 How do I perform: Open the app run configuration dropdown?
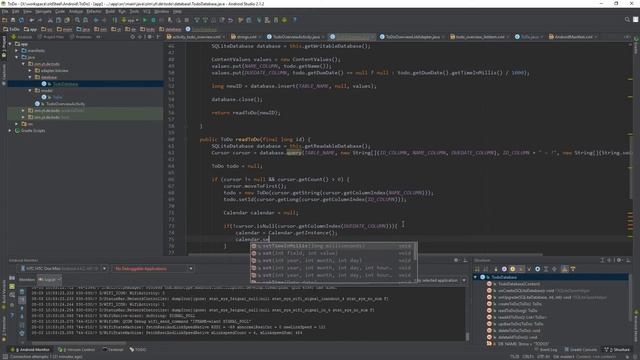(x=130, y=20)
